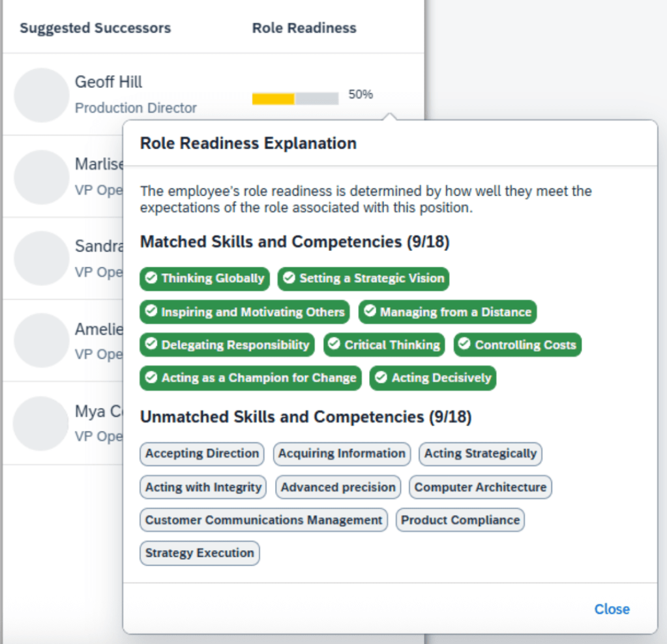Click the Close link in the popover

coord(612,609)
